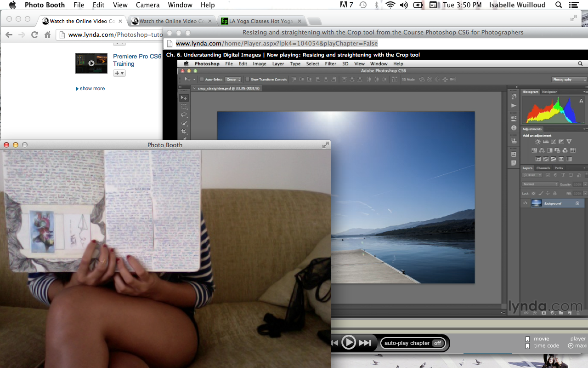The image size is (588, 368).
Task: Switch to the Navigator tab
Action: [549, 92]
